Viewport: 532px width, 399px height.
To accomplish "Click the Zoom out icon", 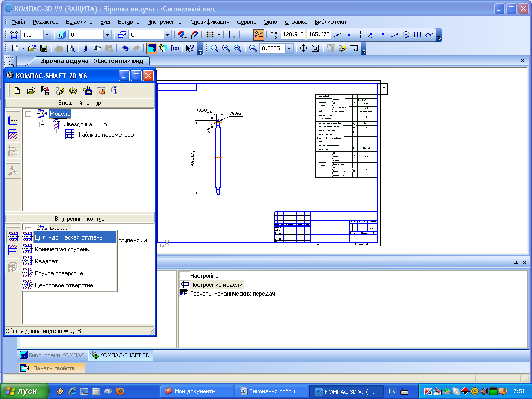I will pos(237,48).
